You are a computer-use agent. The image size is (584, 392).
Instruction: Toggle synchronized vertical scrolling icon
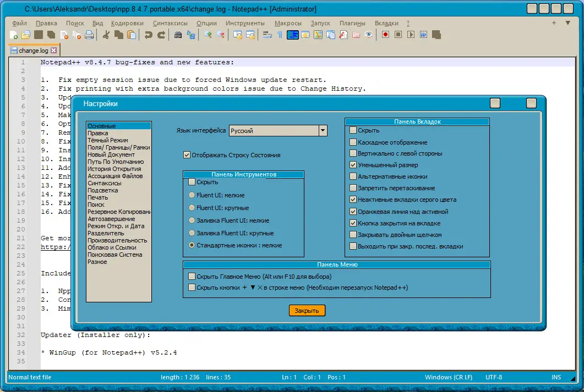[x=238, y=35]
